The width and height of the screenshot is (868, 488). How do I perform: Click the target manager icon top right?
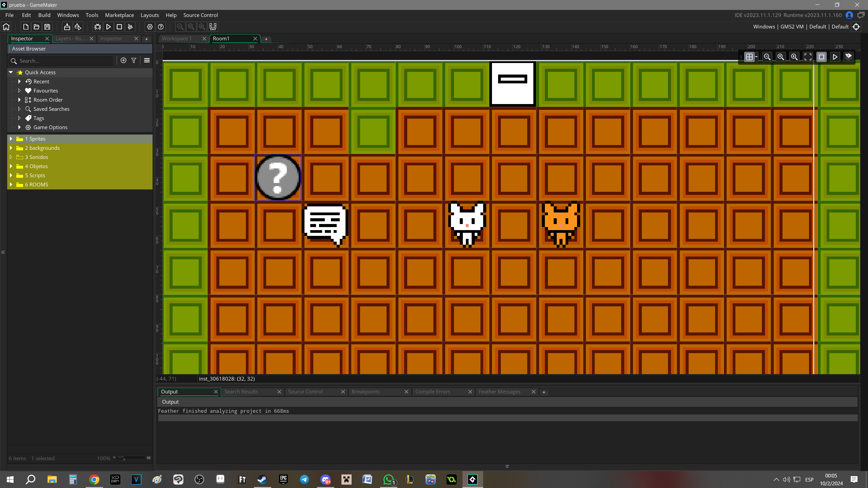[856, 27]
